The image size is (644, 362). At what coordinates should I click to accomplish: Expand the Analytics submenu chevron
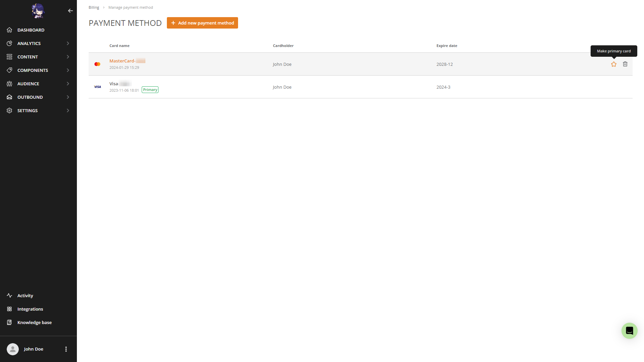pyautogui.click(x=68, y=43)
